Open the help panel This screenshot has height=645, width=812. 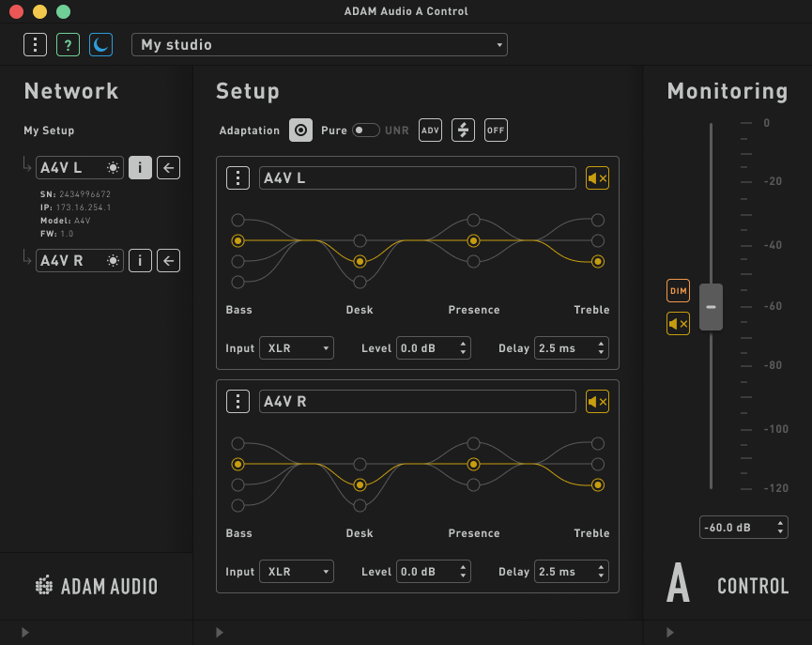click(x=67, y=44)
